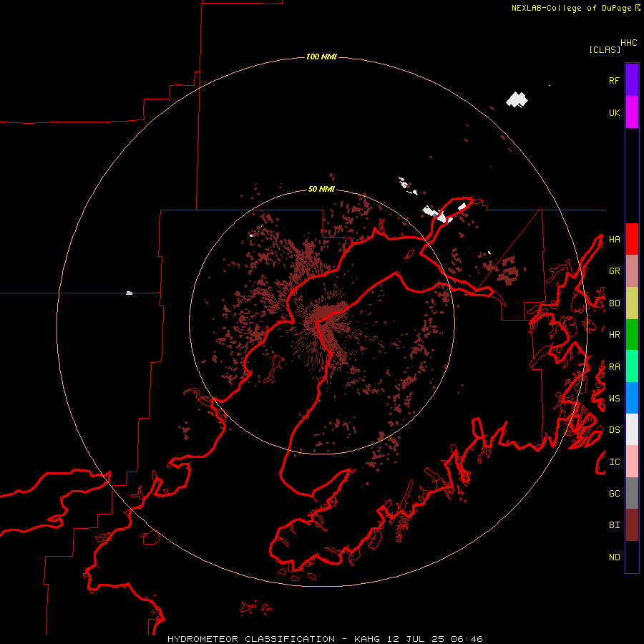Select the GC gray legend swatch
The height and width of the screenshot is (644, 644).
point(632,493)
